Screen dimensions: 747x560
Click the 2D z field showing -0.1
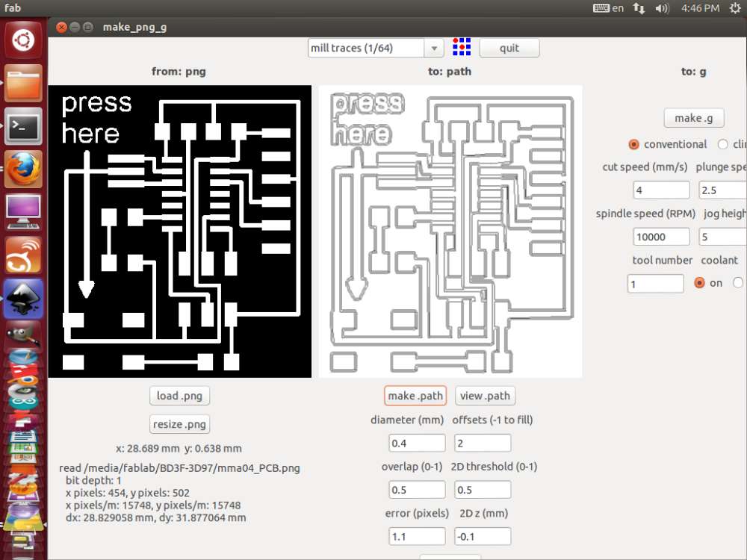(x=483, y=536)
